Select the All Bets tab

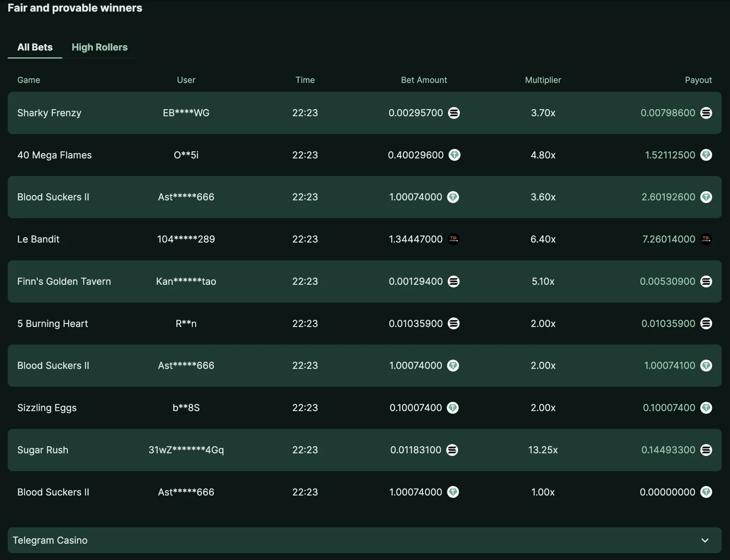[x=35, y=47]
